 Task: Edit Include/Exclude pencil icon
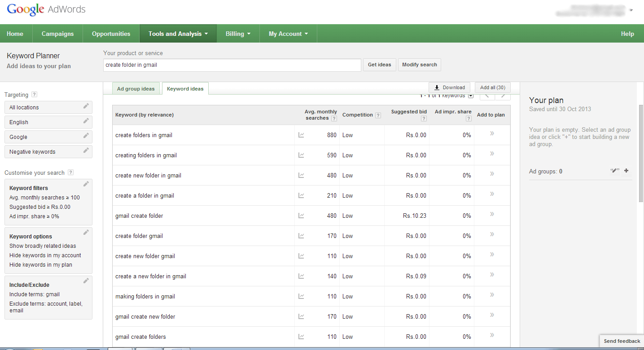pos(86,281)
